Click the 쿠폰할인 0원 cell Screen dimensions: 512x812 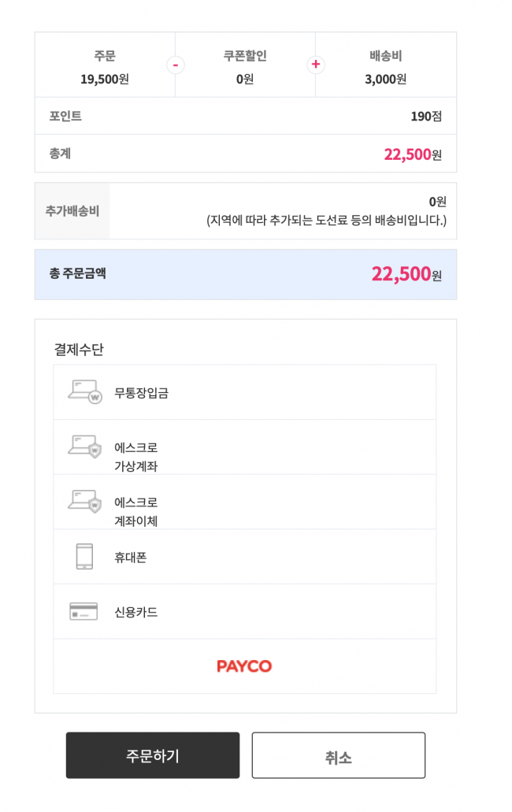(x=246, y=65)
